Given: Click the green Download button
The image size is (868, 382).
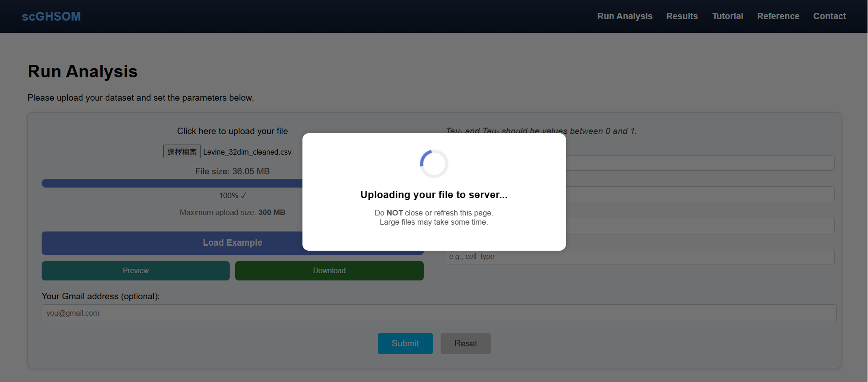Looking at the screenshot, I should click(329, 271).
